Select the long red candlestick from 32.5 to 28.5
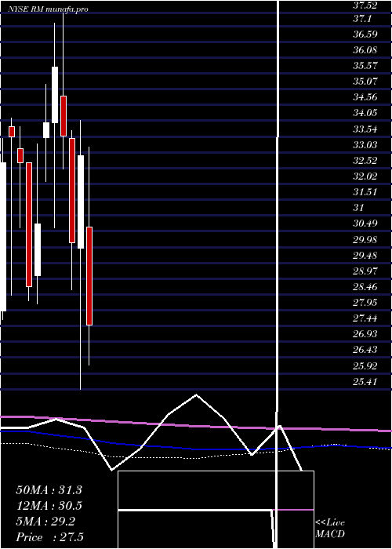This screenshot has width=392, height=549. tap(29, 225)
